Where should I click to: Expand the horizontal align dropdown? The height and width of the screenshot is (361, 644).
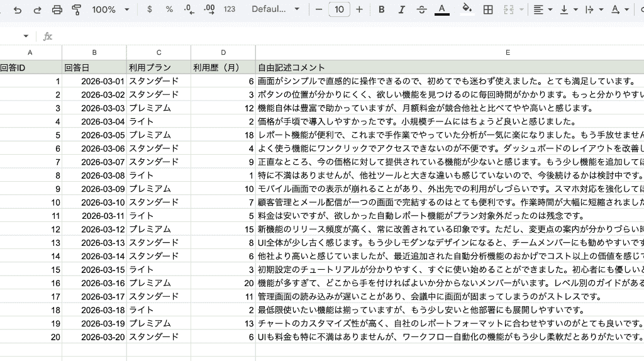(x=542, y=9)
